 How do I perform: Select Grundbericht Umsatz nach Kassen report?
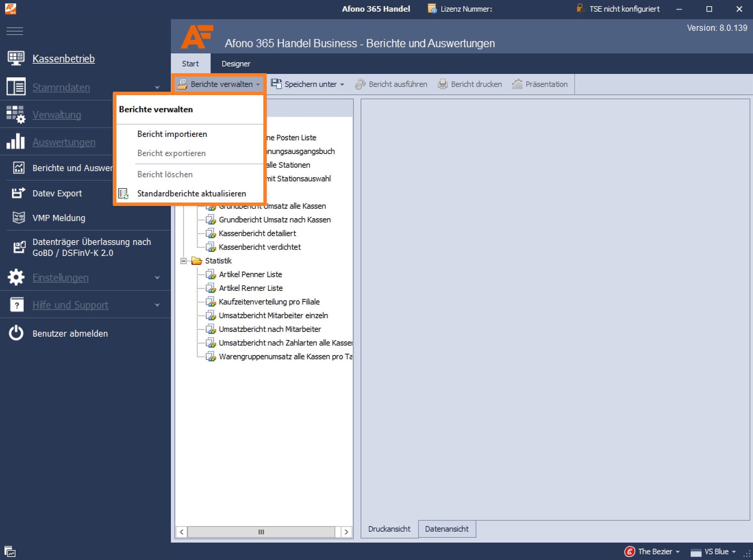tap(275, 219)
